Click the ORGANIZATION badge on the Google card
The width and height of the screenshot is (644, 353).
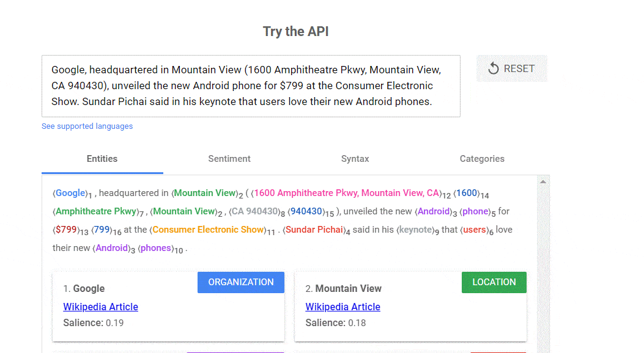[x=240, y=282]
